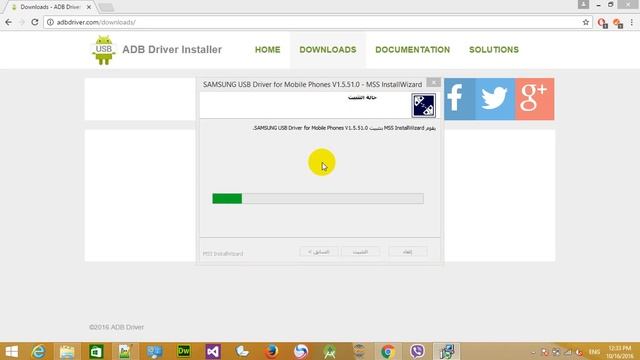
Task: Click the rightmost cancel button in the wizard
Action: [x=408, y=252]
